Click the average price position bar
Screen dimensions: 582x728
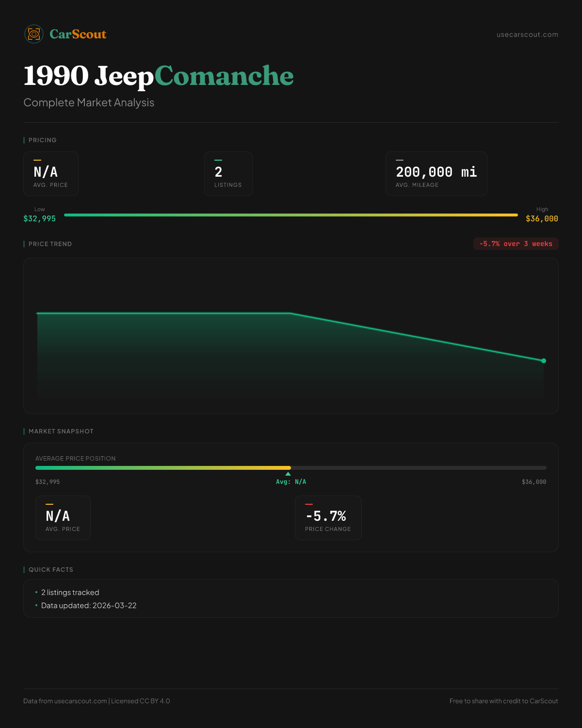pyautogui.click(x=291, y=468)
